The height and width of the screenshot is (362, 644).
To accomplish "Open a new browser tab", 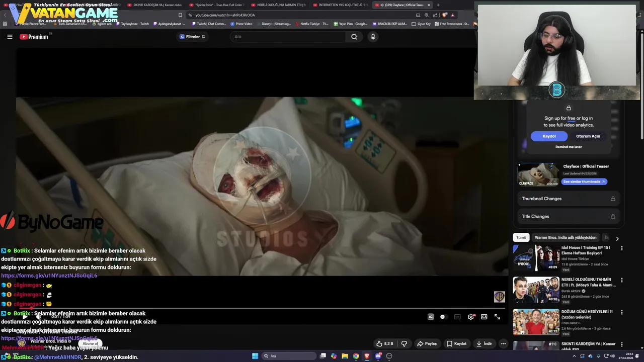I will click(438, 5).
